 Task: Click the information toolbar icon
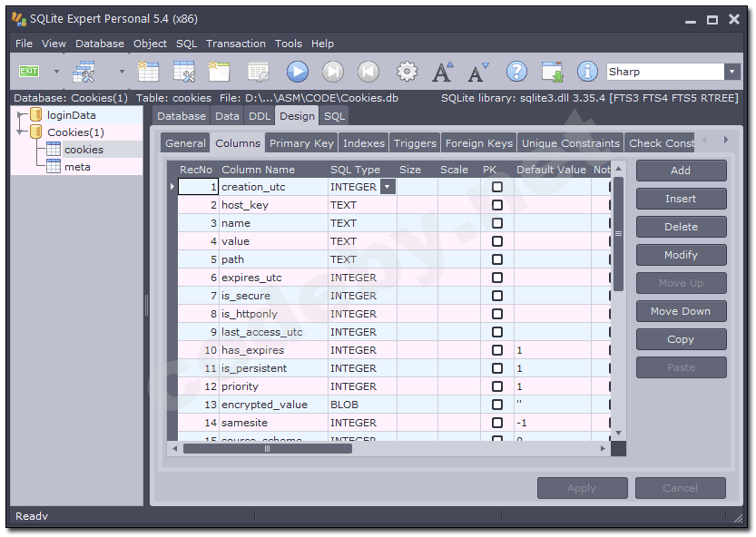tap(586, 71)
